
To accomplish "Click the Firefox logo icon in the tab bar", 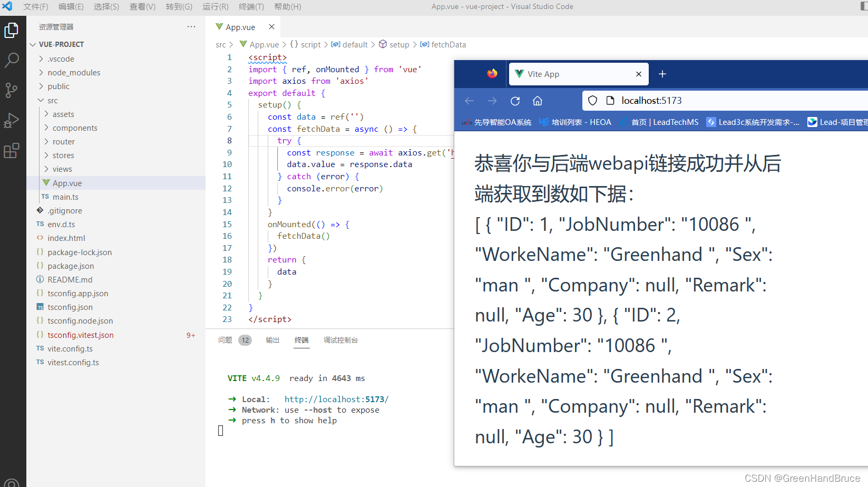I will 492,74.
